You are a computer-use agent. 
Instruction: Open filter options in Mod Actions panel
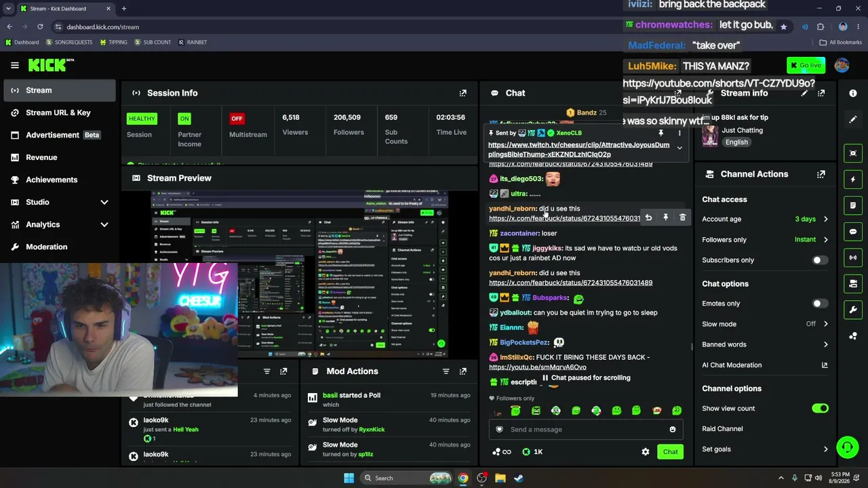tap(446, 371)
